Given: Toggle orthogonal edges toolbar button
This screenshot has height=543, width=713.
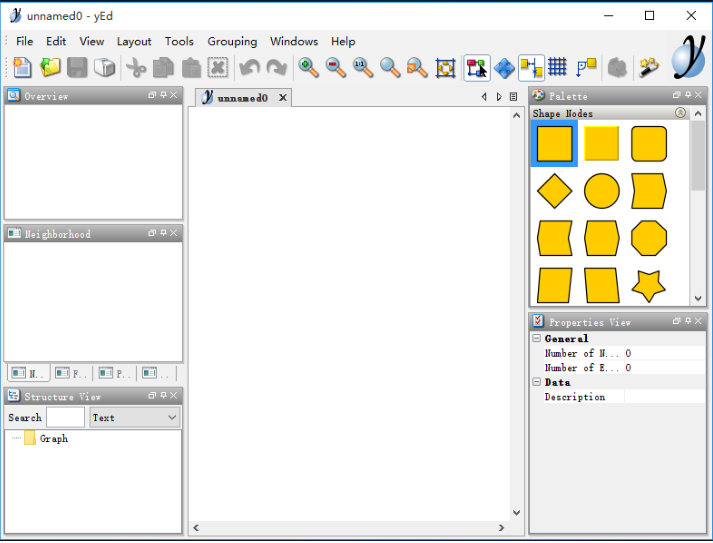Looking at the screenshot, I should click(586, 67).
